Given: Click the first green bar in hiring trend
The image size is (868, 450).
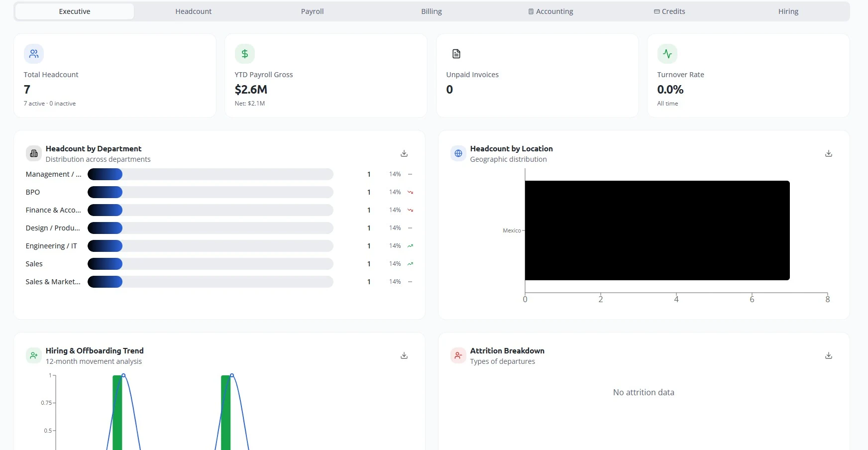Looking at the screenshot, I should [117, 413].
